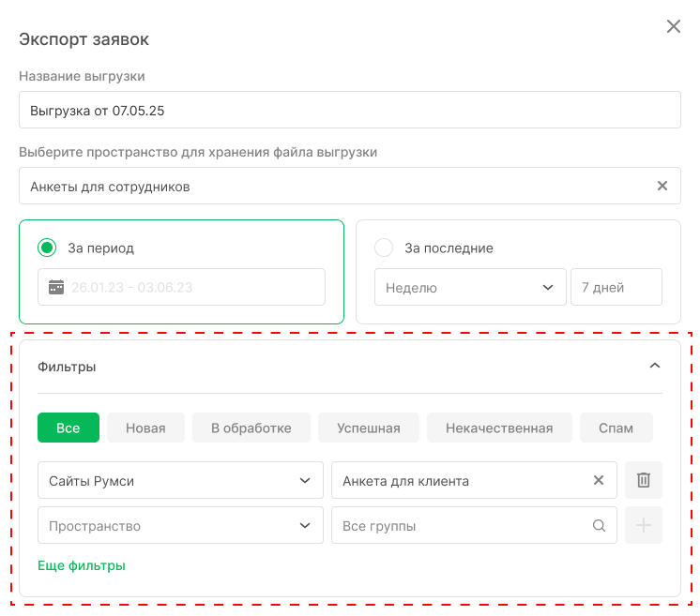Click the search icon in Все группы
Viewport: 700px width, 616px height.
(x=599, y=526)
